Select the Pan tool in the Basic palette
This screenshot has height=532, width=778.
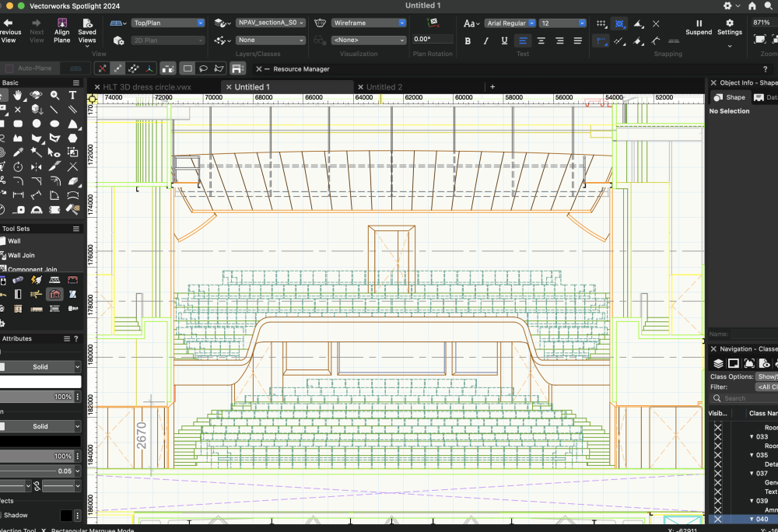(17, 95)
